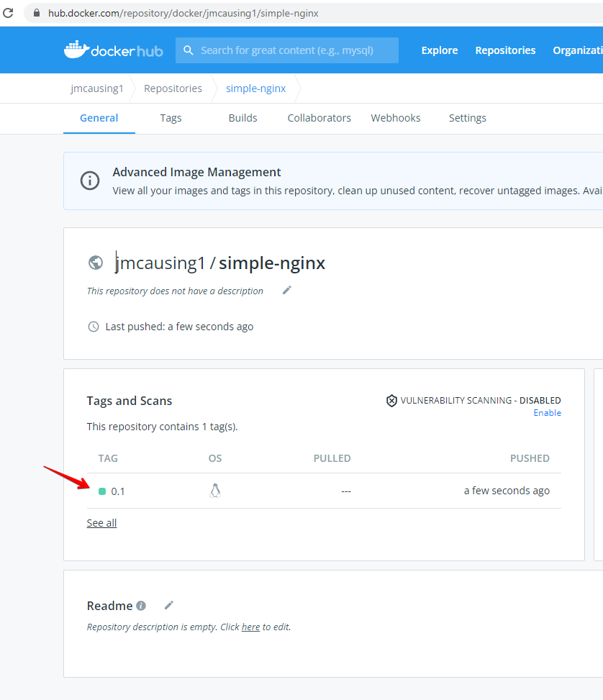Click the green status dot for tag 0.1
This screenshot has height=700, width=603.
click(x=102, y=491)
